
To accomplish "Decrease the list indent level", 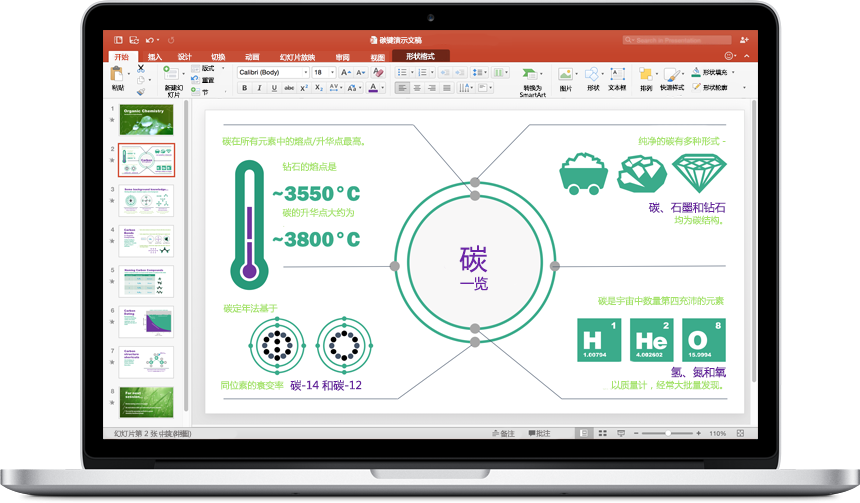I will point(445,72).
